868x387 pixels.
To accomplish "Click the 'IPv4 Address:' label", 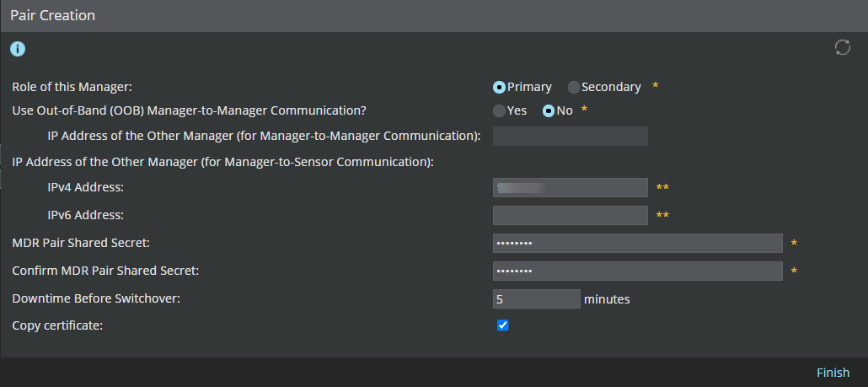I will pos(85,187).
